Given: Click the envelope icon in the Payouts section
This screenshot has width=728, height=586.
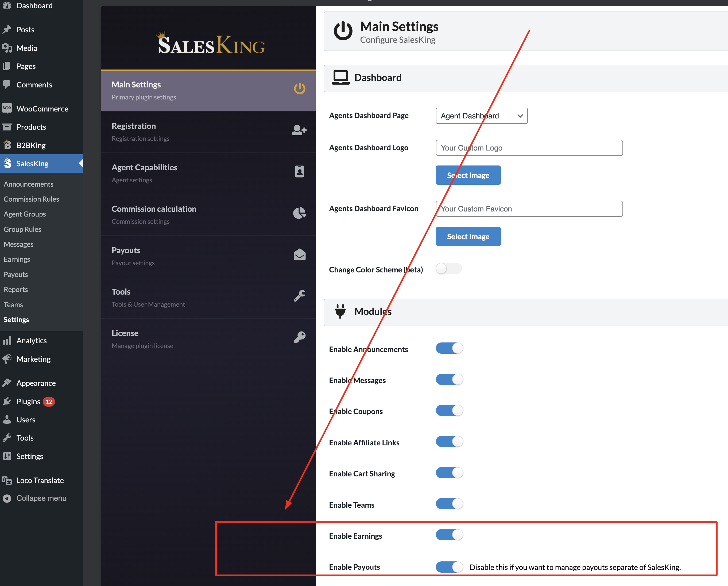Looking at the screenshot, I should (300, 254).
